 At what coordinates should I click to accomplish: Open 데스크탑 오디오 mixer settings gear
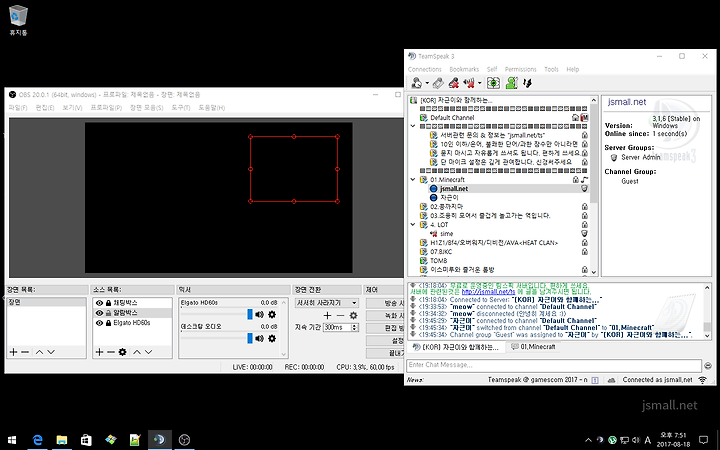click(272, 338)
